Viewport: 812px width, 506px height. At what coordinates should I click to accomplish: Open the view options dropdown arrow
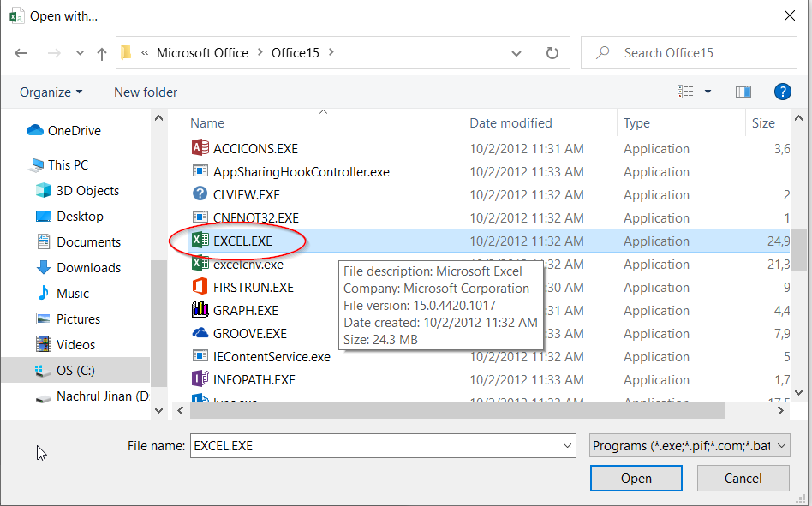(708, 92)
